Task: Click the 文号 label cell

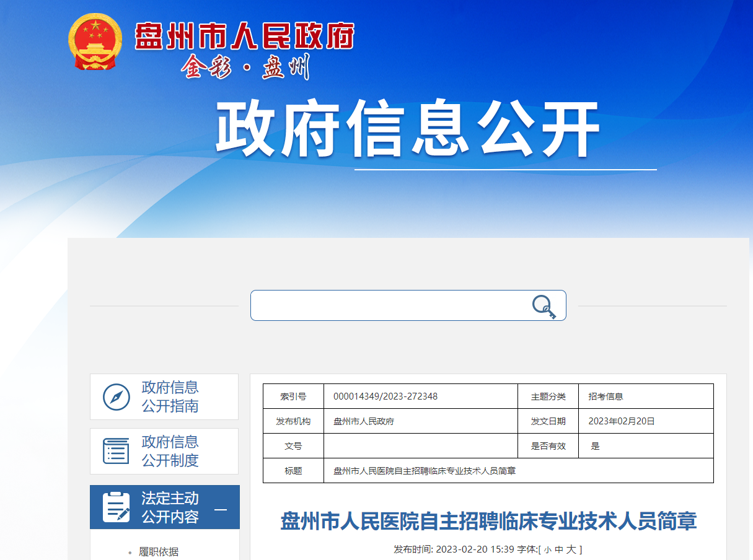Action: pos(293,446)
